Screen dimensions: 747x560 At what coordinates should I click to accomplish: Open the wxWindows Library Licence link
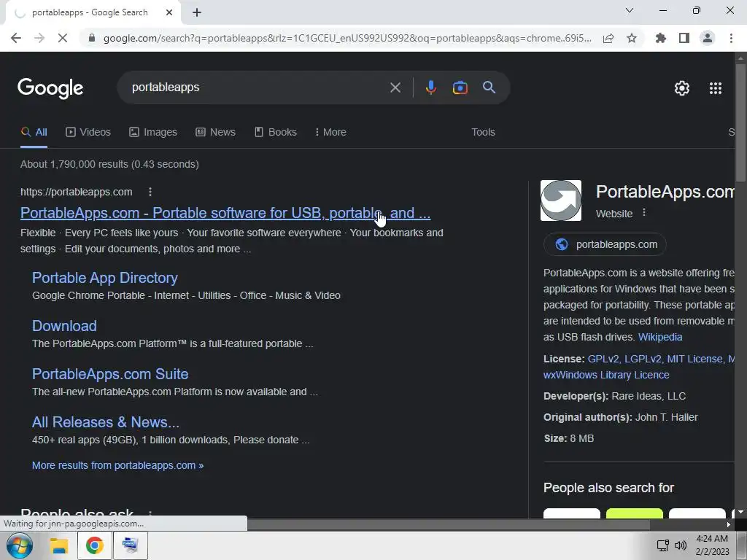click(x=606, y=375)
